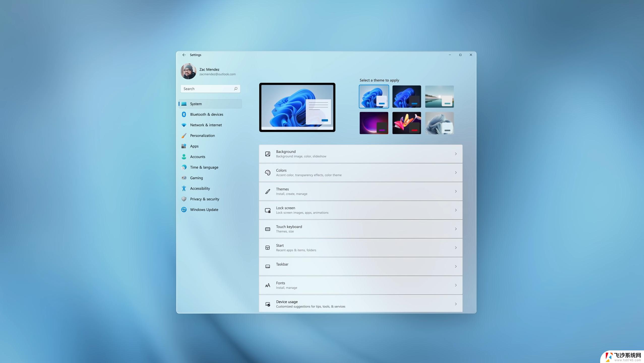Select the Glow purple theme swatch

coord(374,123)
